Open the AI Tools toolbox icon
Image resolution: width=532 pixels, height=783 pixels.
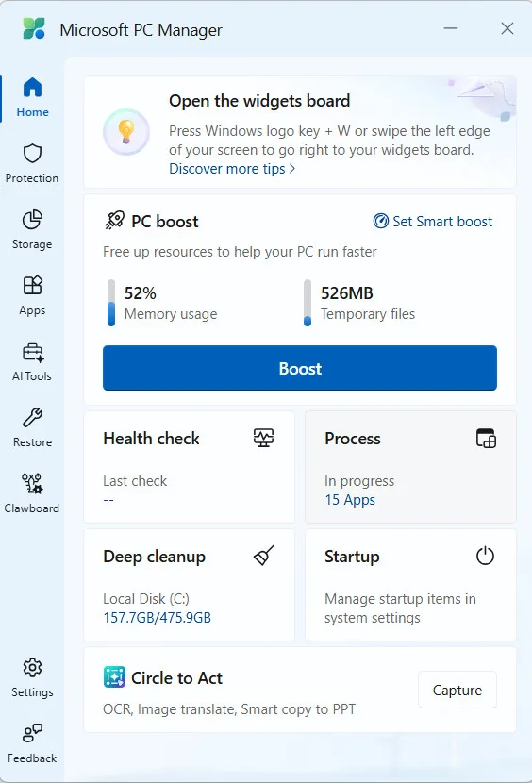point(33,352)
